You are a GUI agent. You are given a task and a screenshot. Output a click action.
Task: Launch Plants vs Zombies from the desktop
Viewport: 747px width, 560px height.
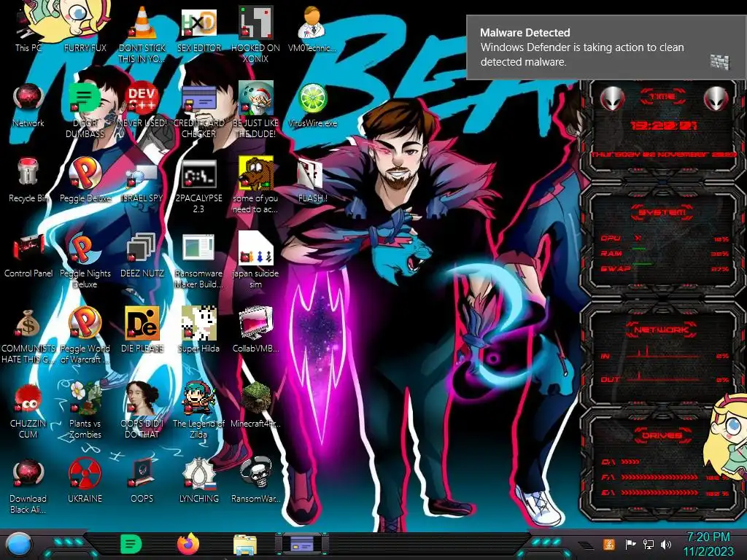pos(85,411)
